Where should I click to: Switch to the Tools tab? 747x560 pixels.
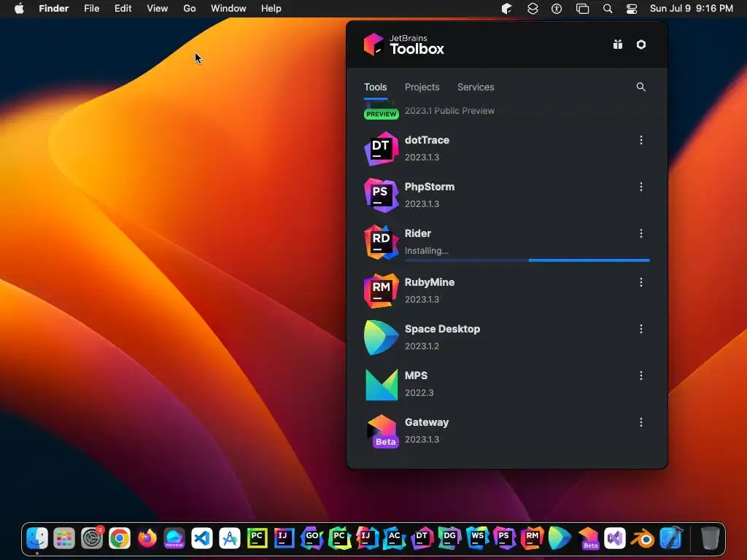click(x=376, y=87)
